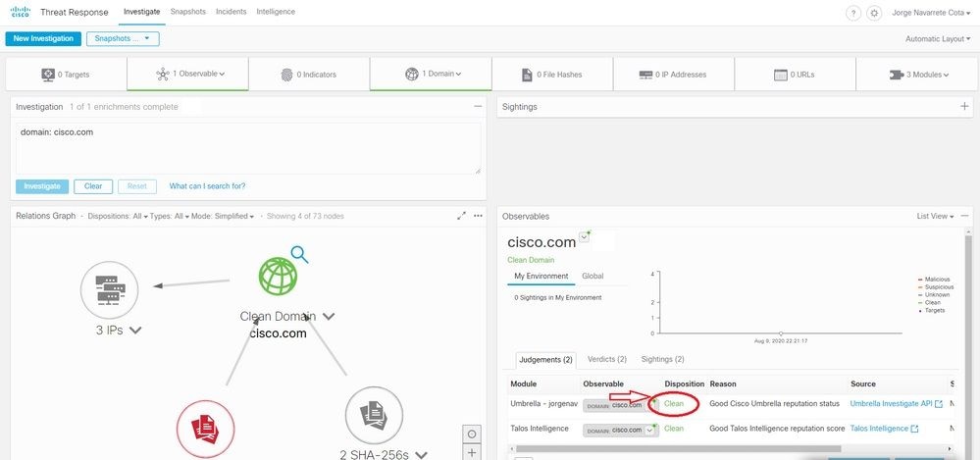Open the Types: All filter
The image size is (980, 460).
click(x=171, y=216)
